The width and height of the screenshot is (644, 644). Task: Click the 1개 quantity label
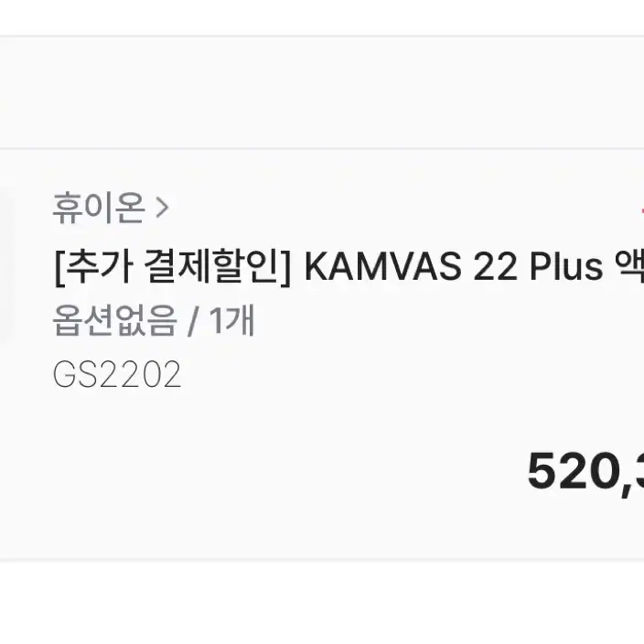(231, 320)
